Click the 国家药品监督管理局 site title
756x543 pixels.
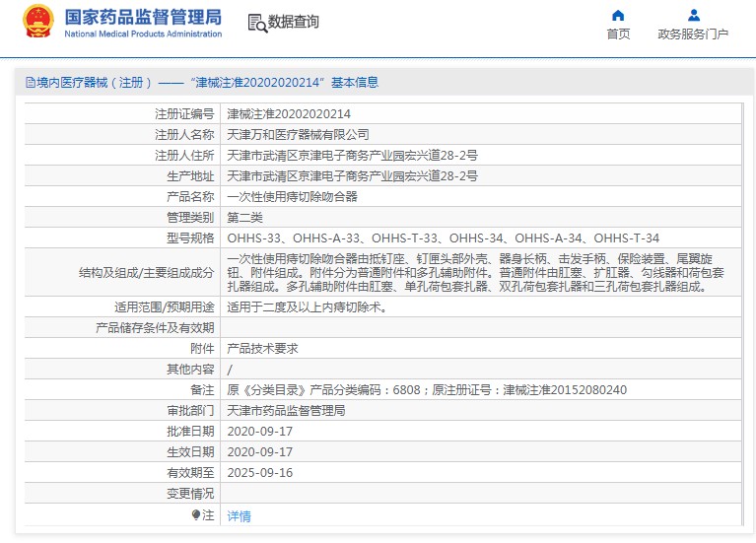coord(143,17)
